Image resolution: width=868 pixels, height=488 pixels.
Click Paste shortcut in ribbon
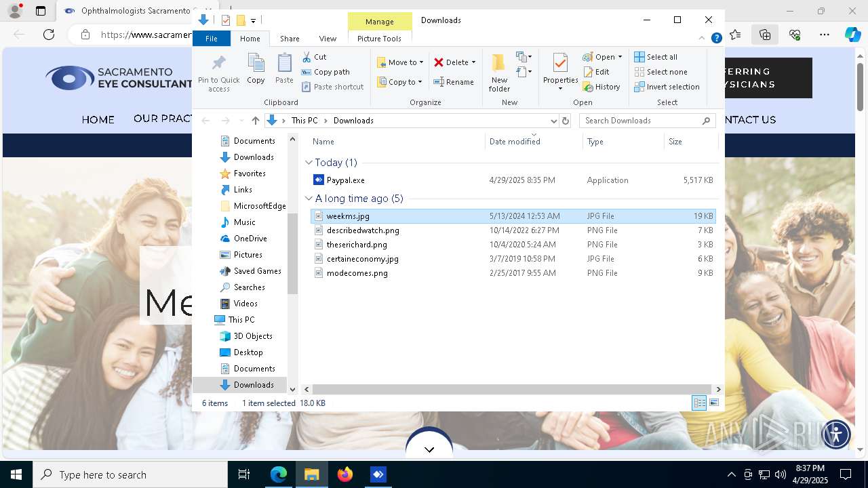tap(332, 87)
